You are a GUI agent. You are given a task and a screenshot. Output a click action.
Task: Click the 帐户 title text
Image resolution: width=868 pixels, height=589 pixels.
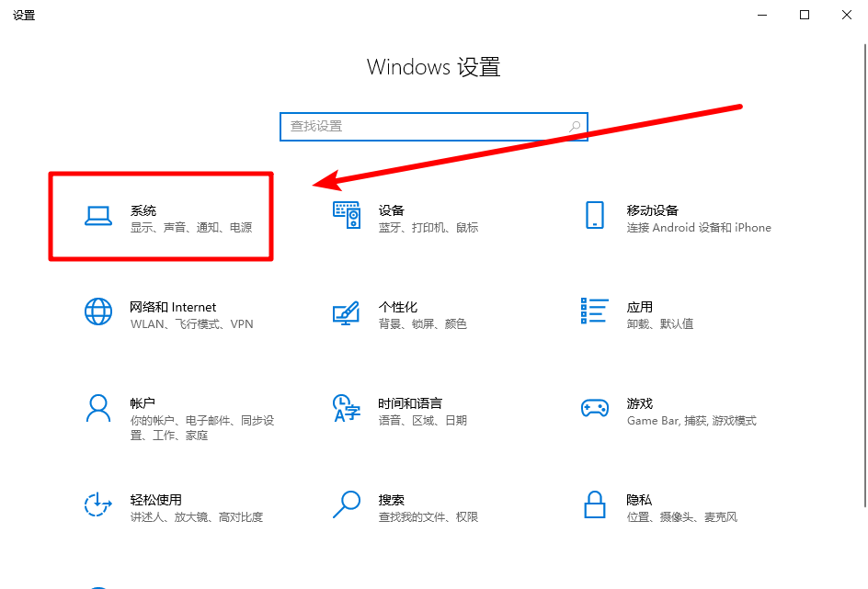click(x=143, y=403)
